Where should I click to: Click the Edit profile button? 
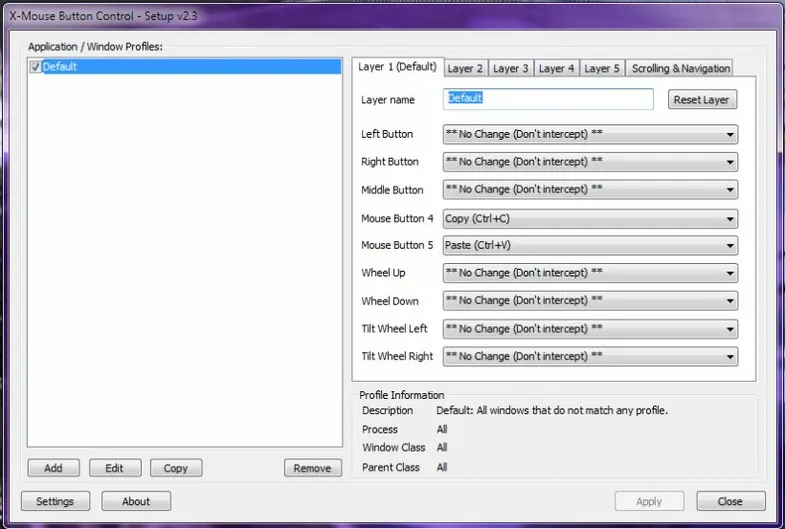pos(115,468)
